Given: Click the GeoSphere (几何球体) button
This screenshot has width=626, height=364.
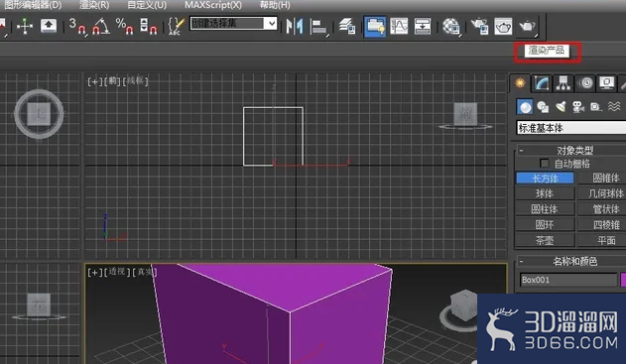Looking at the screenshot, I should [602, 193].
